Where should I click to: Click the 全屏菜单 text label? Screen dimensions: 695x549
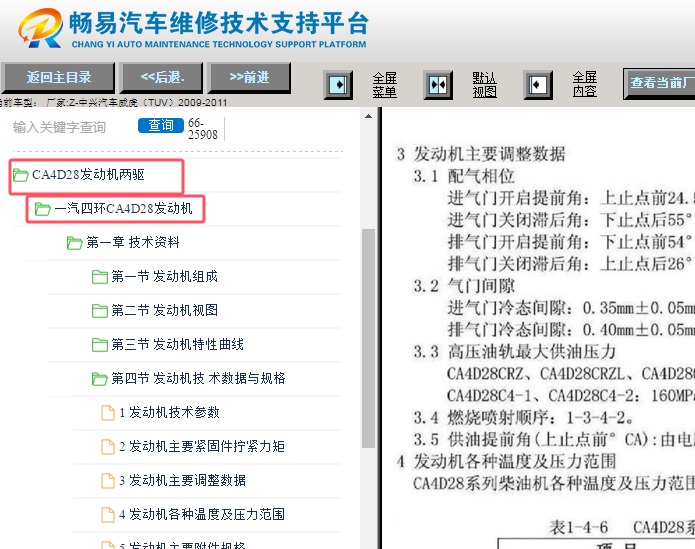[384, 85]
